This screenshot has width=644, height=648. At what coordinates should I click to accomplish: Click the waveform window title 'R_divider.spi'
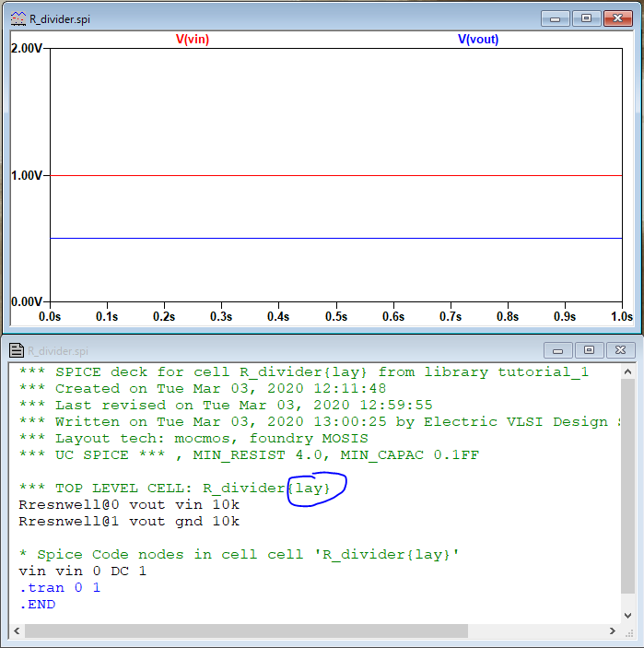point(60,19)
